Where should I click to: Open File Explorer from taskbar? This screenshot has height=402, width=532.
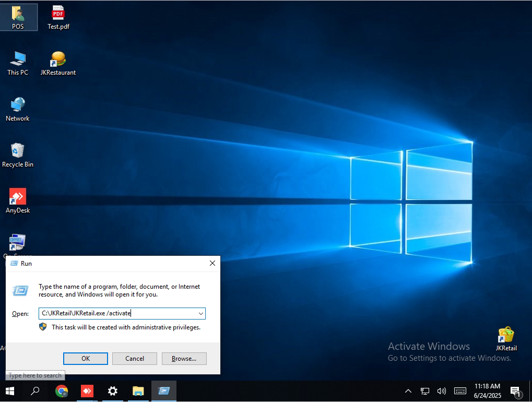138,391
